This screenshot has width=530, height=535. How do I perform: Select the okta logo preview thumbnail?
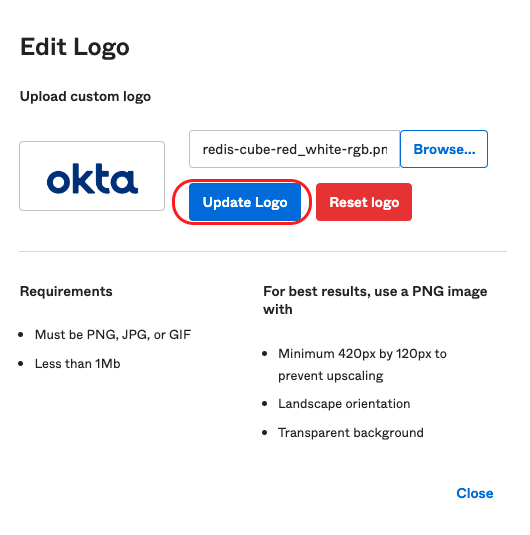point(92,176)
